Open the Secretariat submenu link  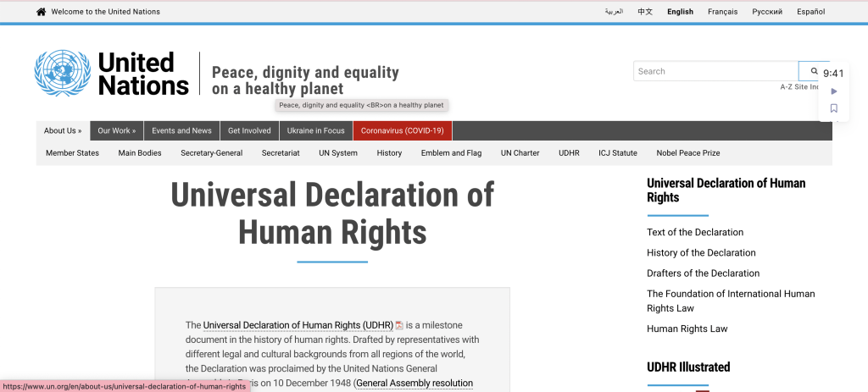point(281,153)
